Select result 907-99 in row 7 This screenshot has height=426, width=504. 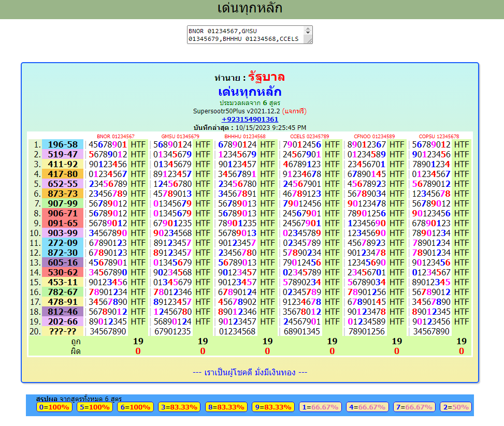tap(63, 204)
